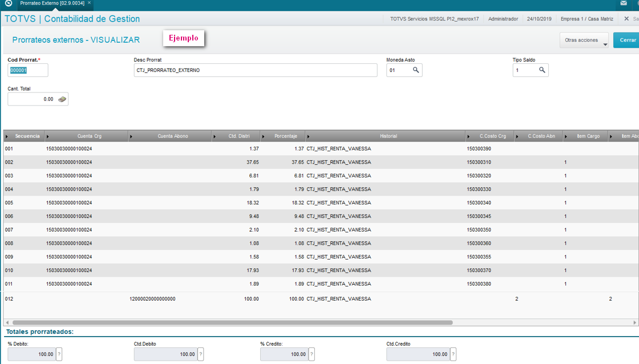This screenshot has width=639, height=364.
Task: Open the Cant. Total calculator icon
Action: [x=62, y=99]
